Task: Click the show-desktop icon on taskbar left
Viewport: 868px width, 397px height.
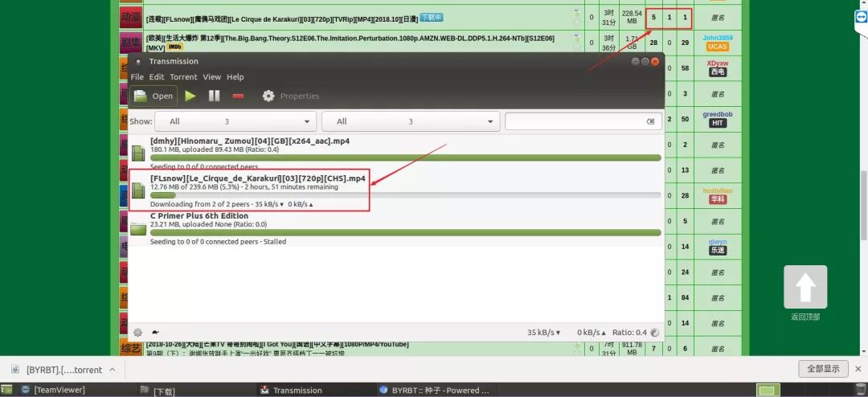Action: pos(6,390)
